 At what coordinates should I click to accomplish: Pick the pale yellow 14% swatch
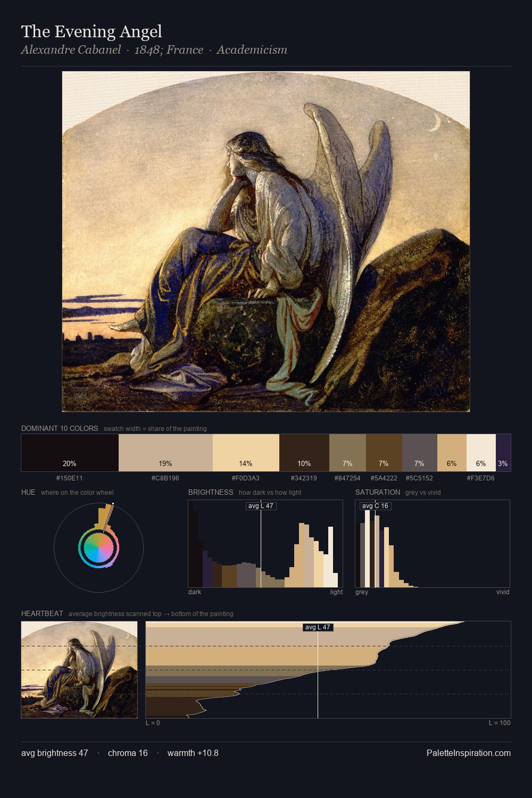[x=246, y=453]
